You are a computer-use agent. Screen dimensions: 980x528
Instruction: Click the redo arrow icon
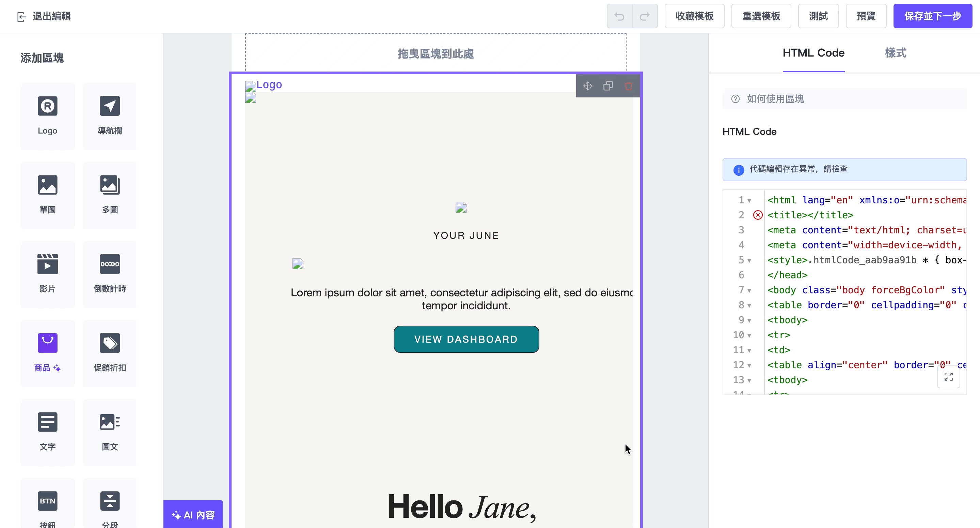tap(645, 16)
